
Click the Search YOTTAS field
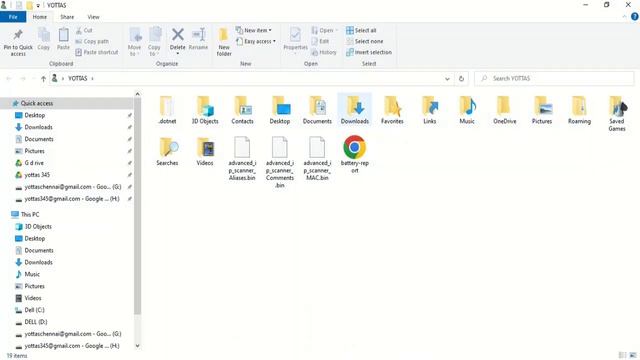(554, 78)
